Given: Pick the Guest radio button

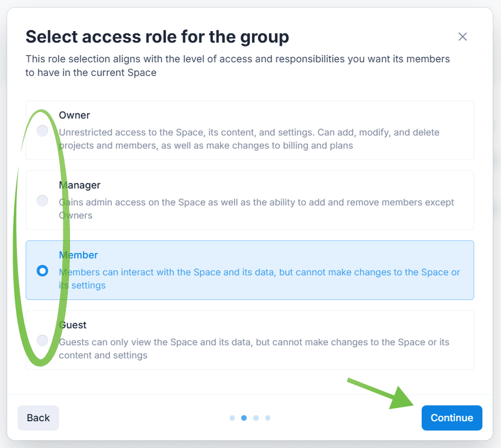Looking at the screenshot, I should click(x=42, y=340).
